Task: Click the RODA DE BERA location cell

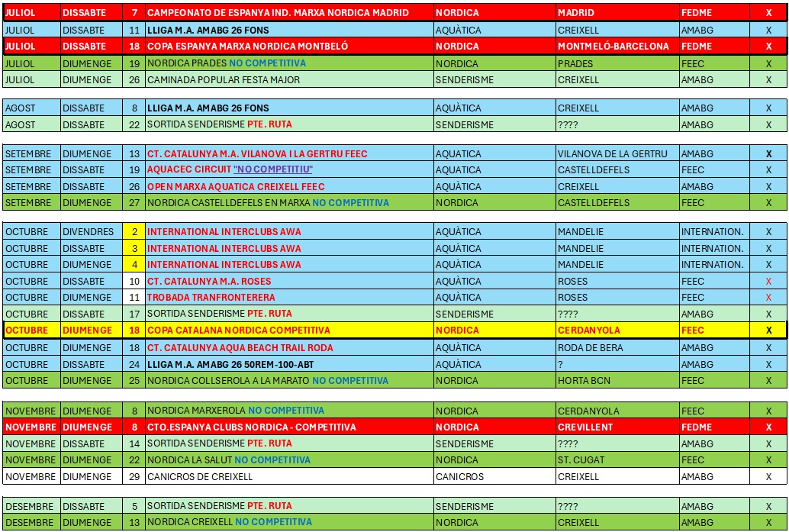Action: click(591, 348)
